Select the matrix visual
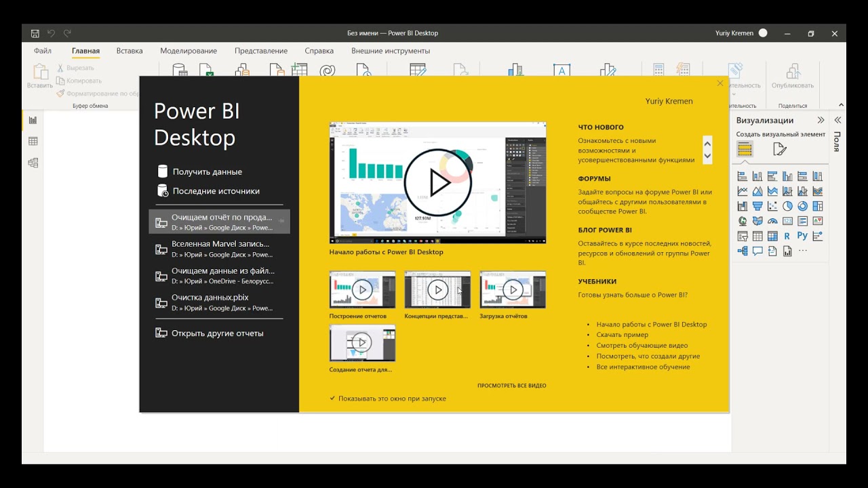 click(772, 236)
